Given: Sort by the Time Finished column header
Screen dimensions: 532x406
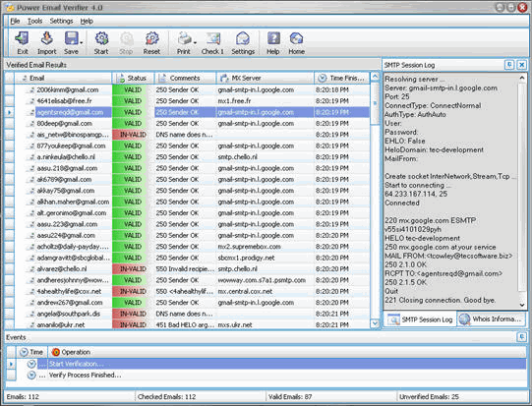Looking at the screenshot, I should [342, 78].
